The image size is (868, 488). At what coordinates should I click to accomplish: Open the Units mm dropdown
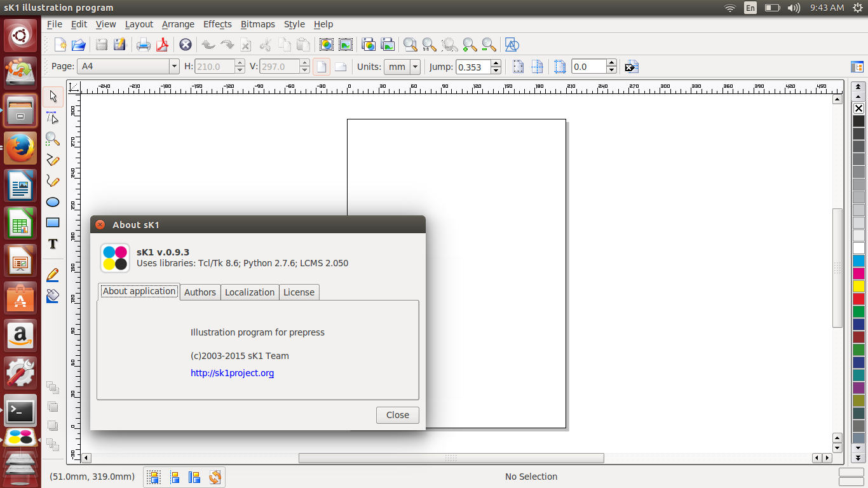415,66
